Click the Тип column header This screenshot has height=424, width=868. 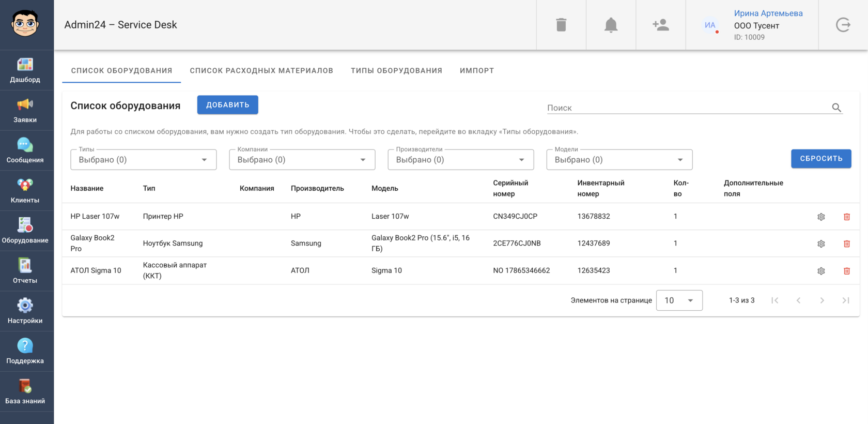coord(149,188)
